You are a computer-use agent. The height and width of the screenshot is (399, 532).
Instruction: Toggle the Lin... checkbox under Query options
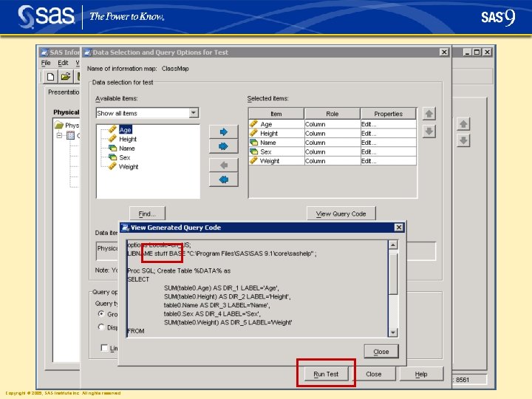tap(104, 348)
